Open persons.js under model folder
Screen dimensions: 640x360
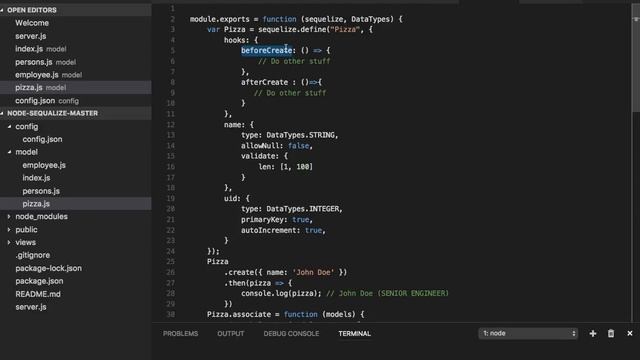tap(41, 191)
